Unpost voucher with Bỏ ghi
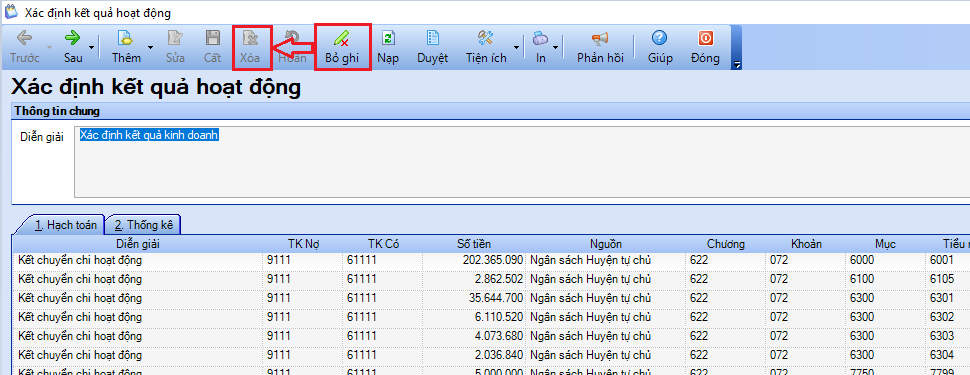This screenshot has height=375, width=970. tap(342, 47)
